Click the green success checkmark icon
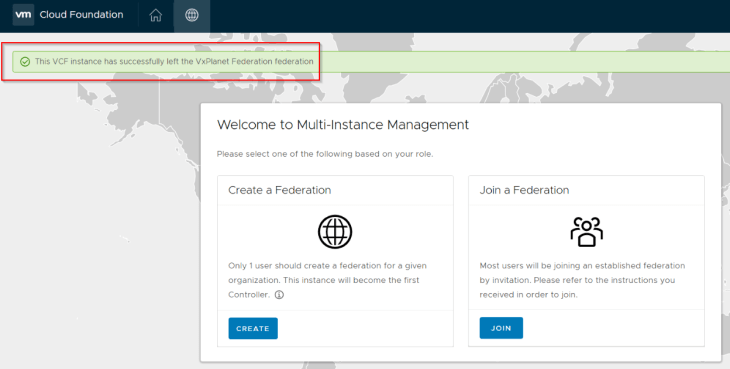Viewport: 730px width, 369px height. (25, 61)
